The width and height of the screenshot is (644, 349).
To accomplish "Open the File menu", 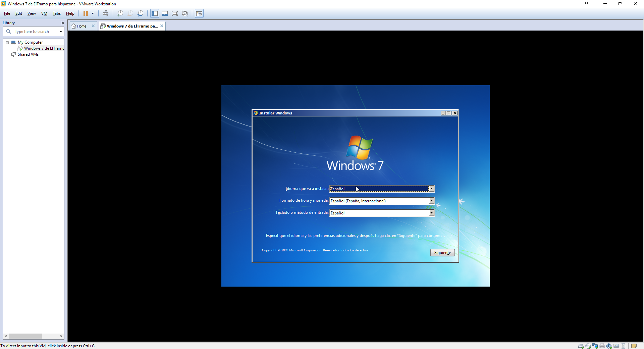I will click(7, 13).
